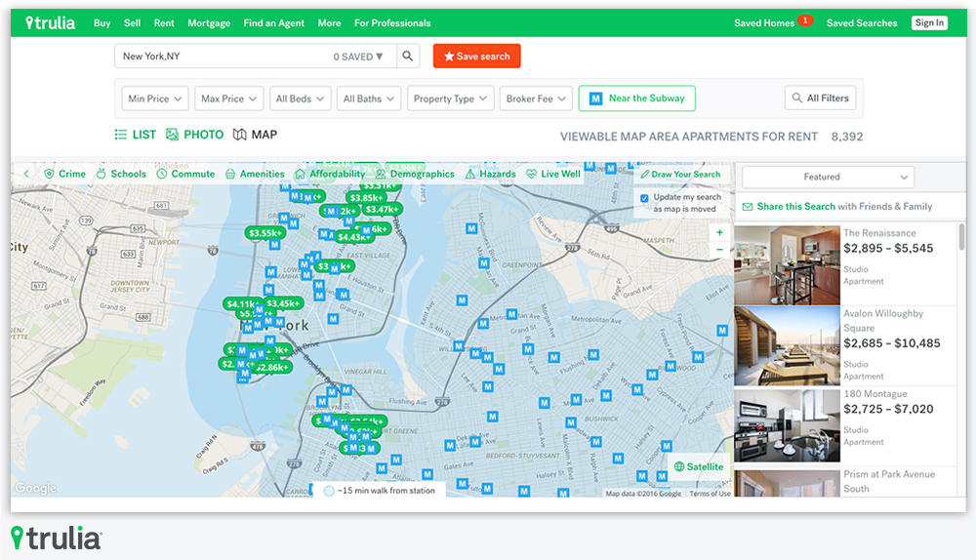976x560 pixels.
Task: Open Find an Agent menu
Action: click(274, 23)
